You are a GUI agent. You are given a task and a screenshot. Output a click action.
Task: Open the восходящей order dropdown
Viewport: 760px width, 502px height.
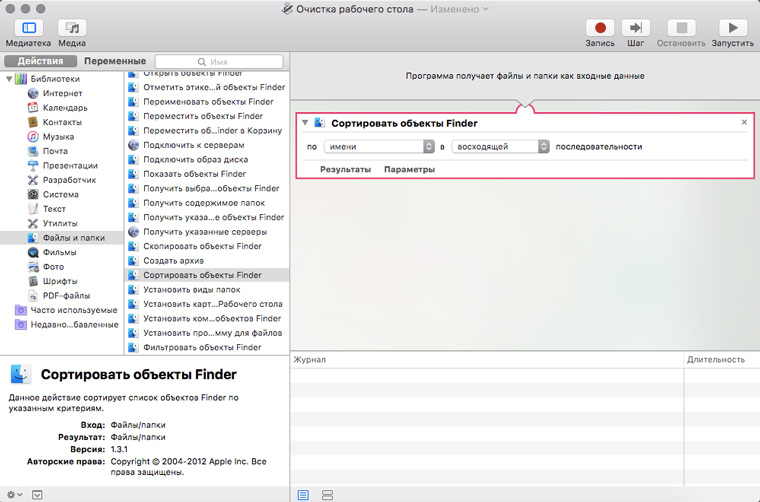click(x=500, y=146)
